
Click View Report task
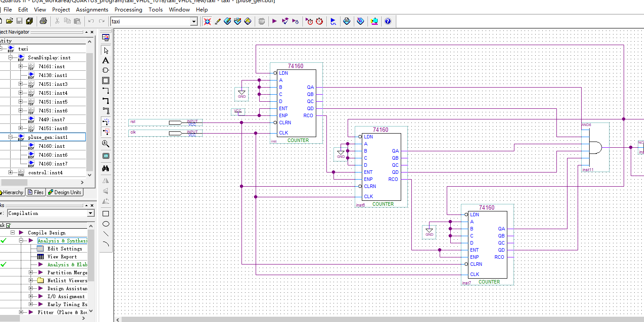tap(62, 257)
